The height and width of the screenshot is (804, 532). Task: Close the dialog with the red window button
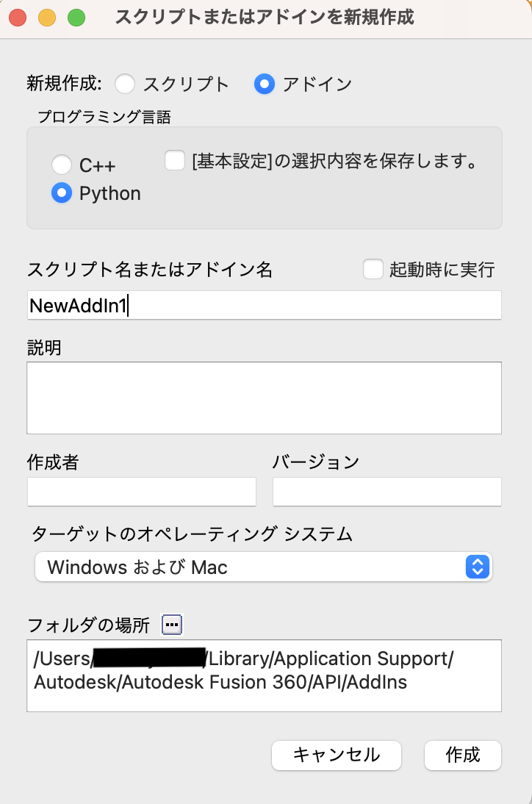[18, 17]
